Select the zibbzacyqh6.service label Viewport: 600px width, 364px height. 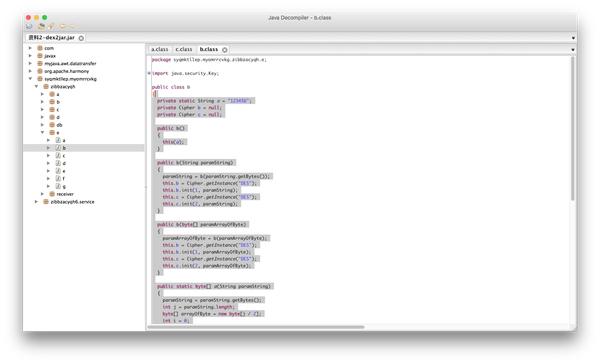[72, 202]
